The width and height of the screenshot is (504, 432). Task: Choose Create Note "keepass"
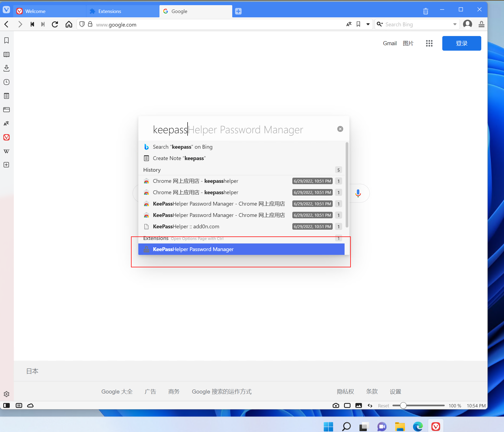tap(242, 158)
